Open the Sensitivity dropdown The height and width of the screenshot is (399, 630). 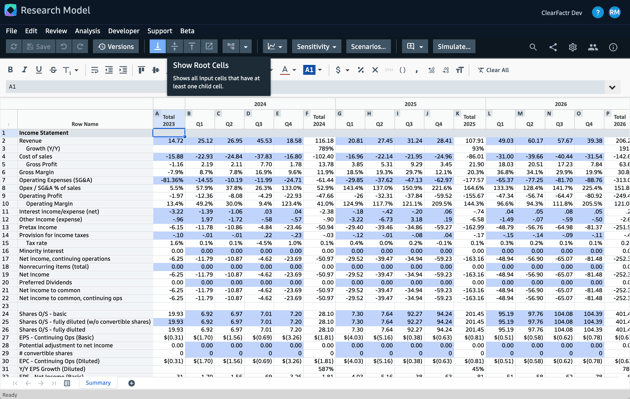316,47
